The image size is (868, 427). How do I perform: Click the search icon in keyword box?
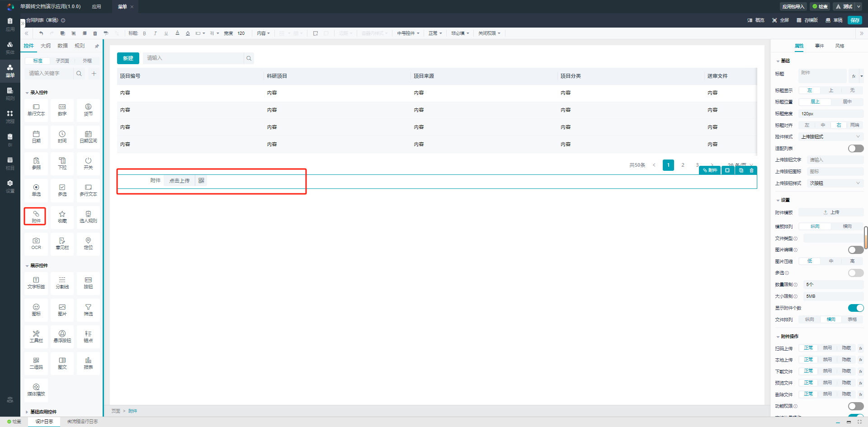(x=79, y=74)
